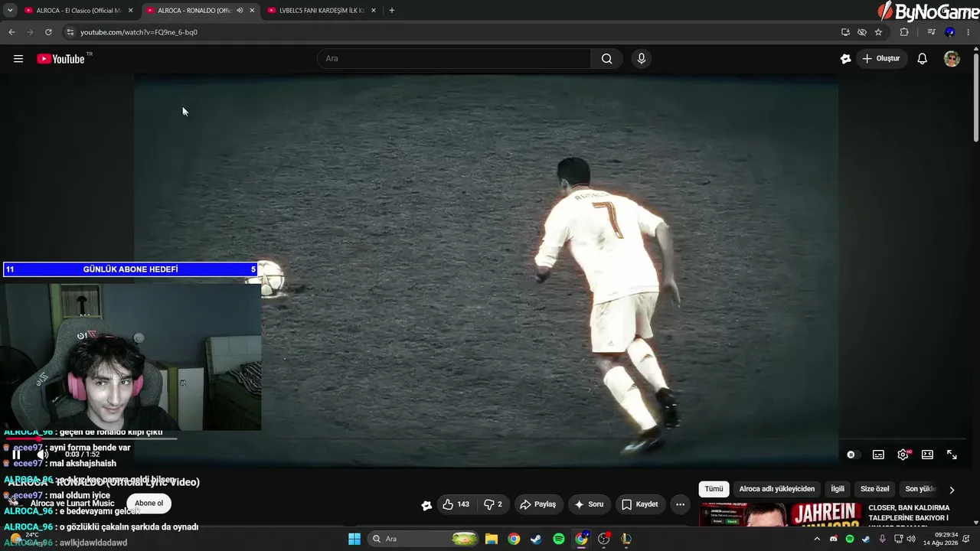Click the JAHREIN video thumbnail
980x551 pixels.
click(780, 514)
